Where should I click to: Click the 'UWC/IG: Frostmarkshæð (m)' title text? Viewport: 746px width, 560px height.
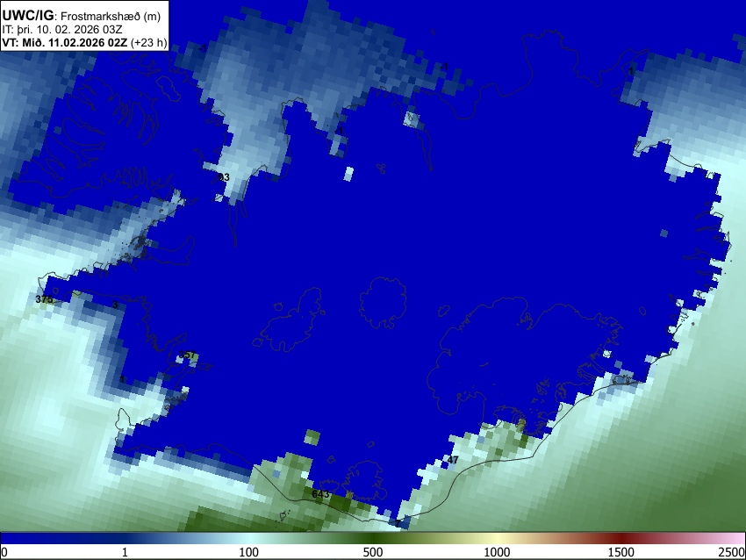click(x=82, y=16)
